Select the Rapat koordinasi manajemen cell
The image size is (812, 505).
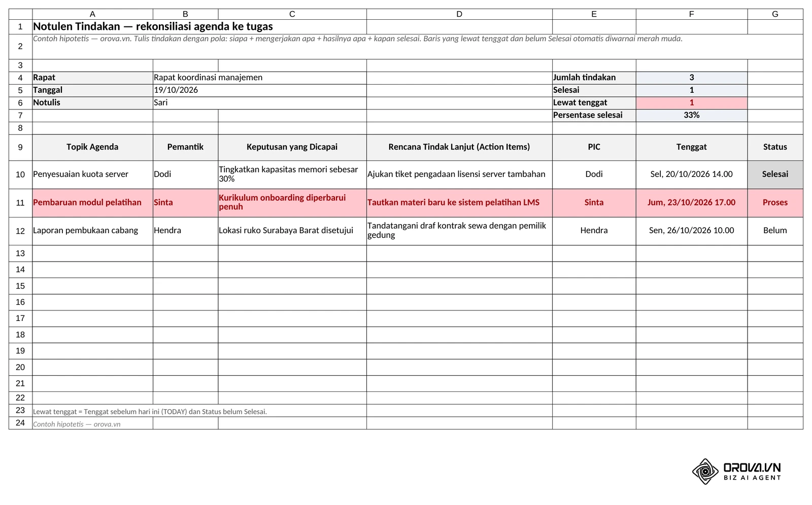[x=259, y=78]
